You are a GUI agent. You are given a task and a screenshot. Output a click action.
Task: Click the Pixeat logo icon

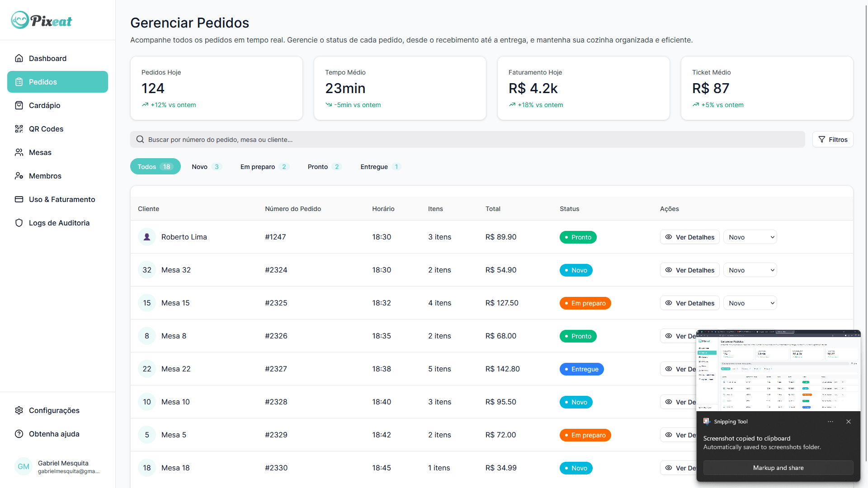pyautogui.click(x=20, y=20)
